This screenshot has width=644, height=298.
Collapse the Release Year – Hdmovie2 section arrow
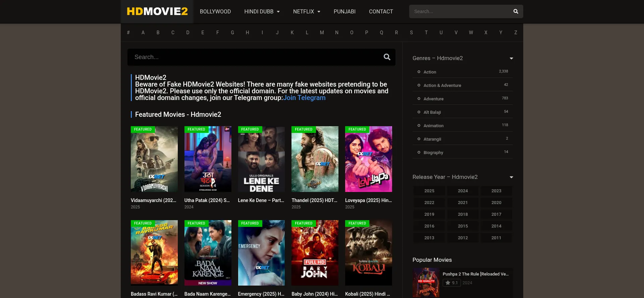coord(512,177)
